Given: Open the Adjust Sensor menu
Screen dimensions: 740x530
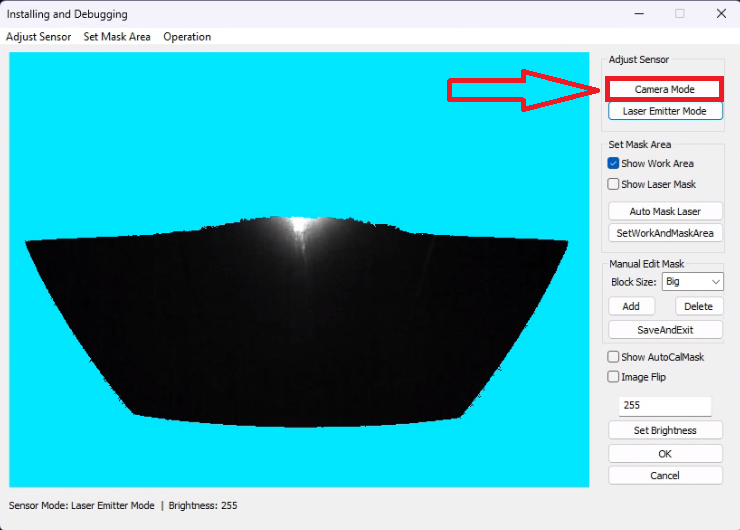Looking at the screenshot, I should click(x=38, y=37).
